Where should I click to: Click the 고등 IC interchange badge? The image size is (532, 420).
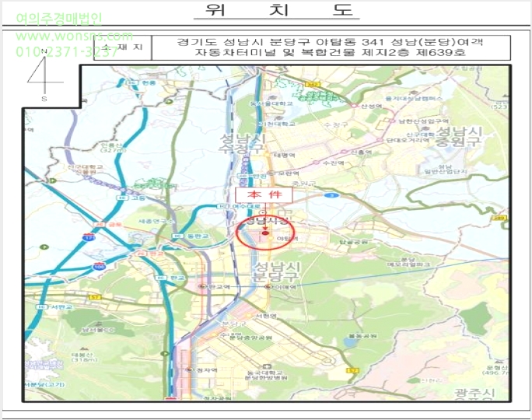[x=121, y=198]
